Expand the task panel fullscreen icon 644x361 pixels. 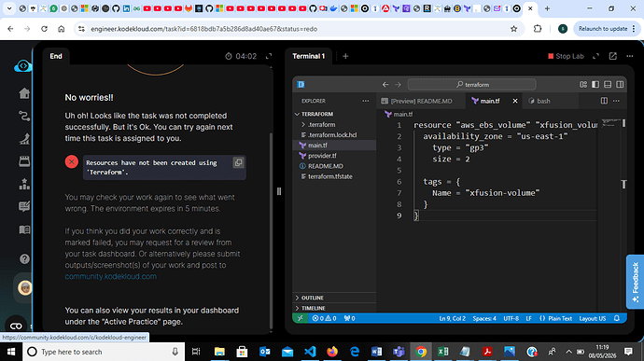point(269,56)
